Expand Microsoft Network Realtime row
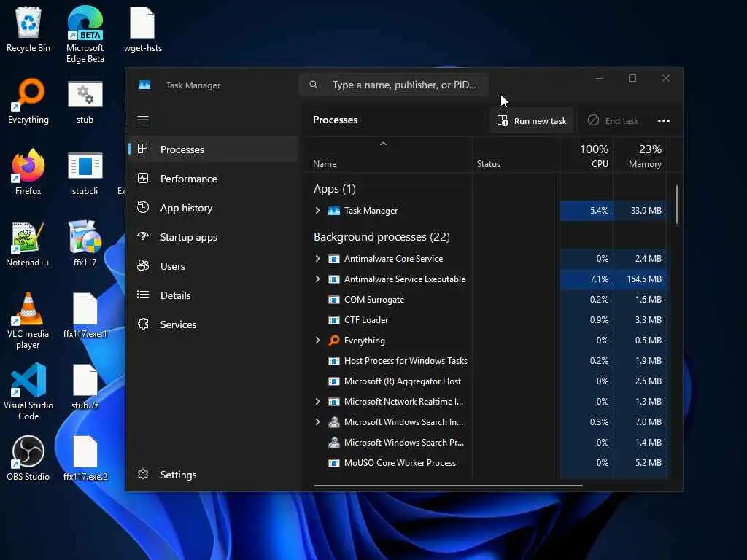Image resolution: width=747 pixels, height=560 pixels. tap(318, 402)
